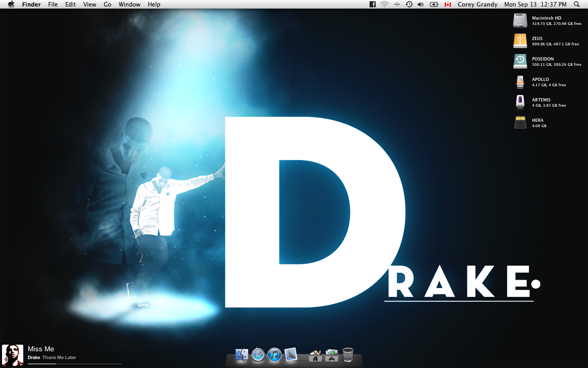Open the Corey Grandy user menu
This screenshot has height=368, width=588.
tap(477, 4)
